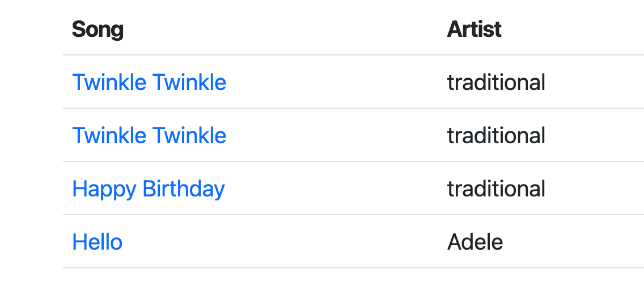Click the Artist column header
Image resolution: width=644 pixels, height=304 pixels.
474,29
